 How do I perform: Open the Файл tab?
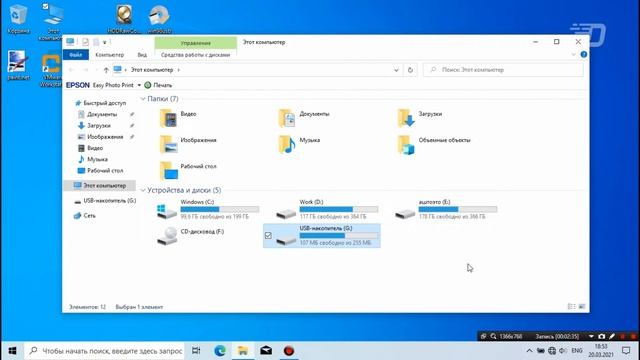[x=76, y=55]
